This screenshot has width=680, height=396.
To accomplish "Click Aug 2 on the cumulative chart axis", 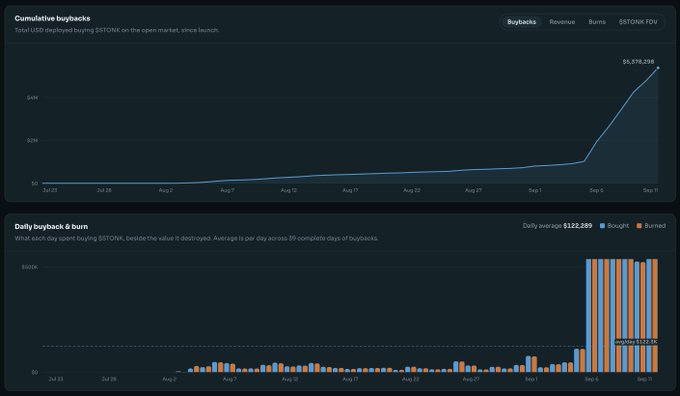I will (x=166, y=190).
